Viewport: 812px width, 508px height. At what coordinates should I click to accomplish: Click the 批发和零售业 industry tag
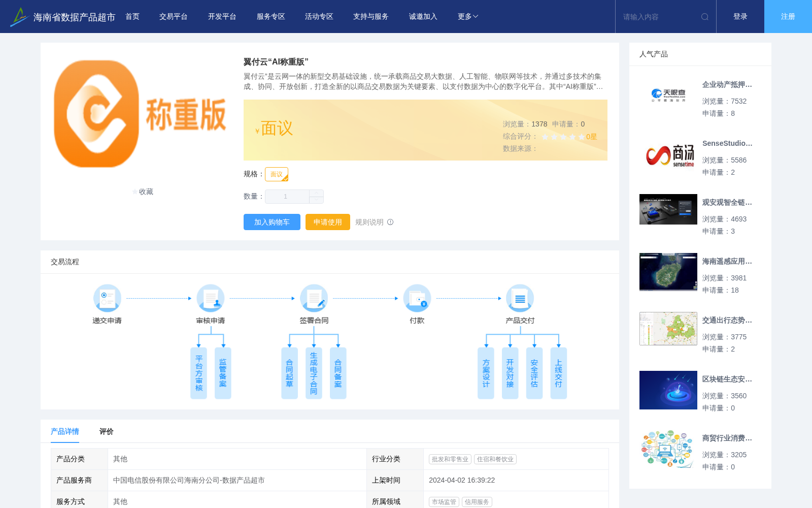pyautogui.click(x=450, y=459)
